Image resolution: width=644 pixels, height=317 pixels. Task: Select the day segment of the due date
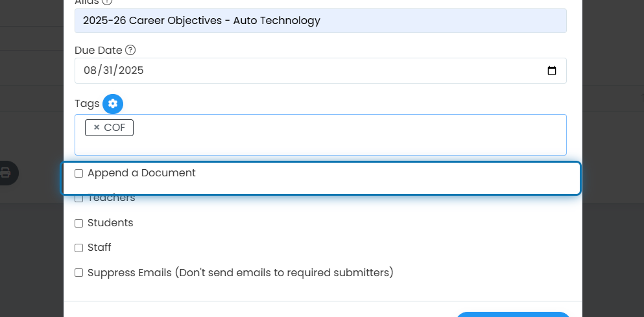click(x=107, y=71)
